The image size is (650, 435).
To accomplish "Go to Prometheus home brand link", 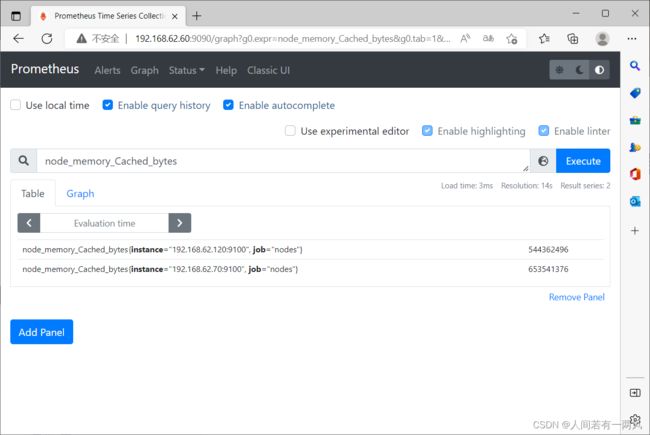I will coord(45,69).
